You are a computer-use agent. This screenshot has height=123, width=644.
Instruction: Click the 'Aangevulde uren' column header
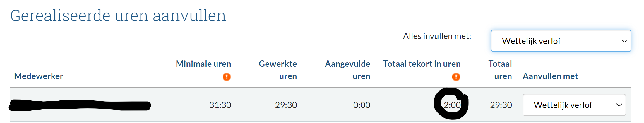(x=347, y=70)
